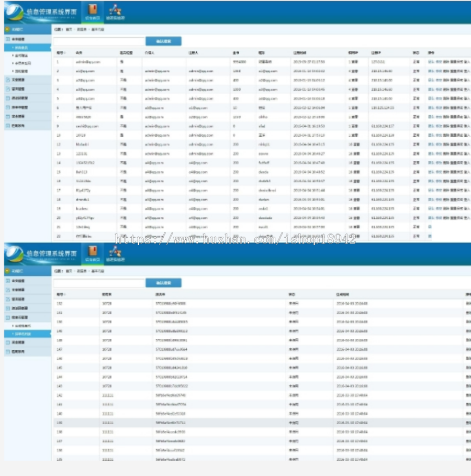Click the lone action icon in row 22 of the upper table
471x476 pixels.
[430, 236]
